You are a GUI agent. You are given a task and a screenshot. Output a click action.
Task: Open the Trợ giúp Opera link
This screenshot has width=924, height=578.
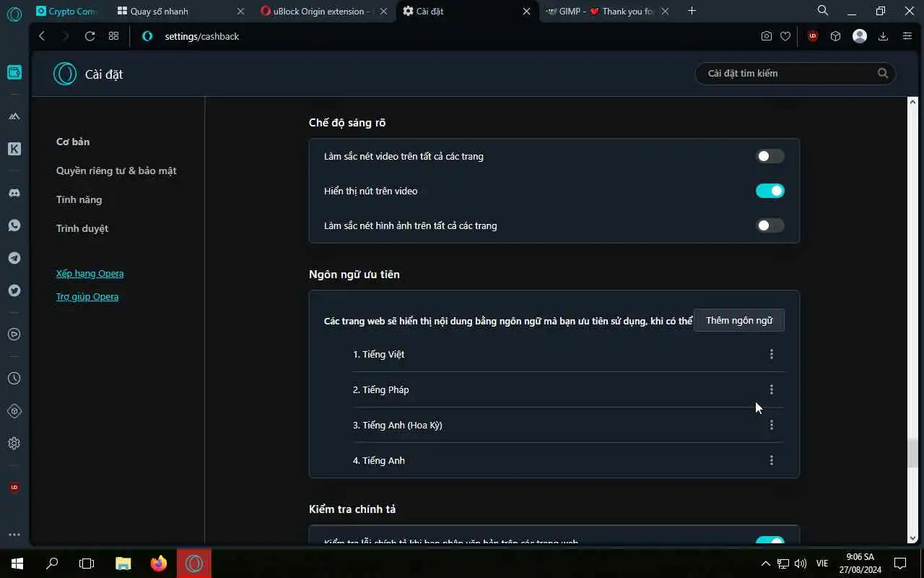[87, 296]
